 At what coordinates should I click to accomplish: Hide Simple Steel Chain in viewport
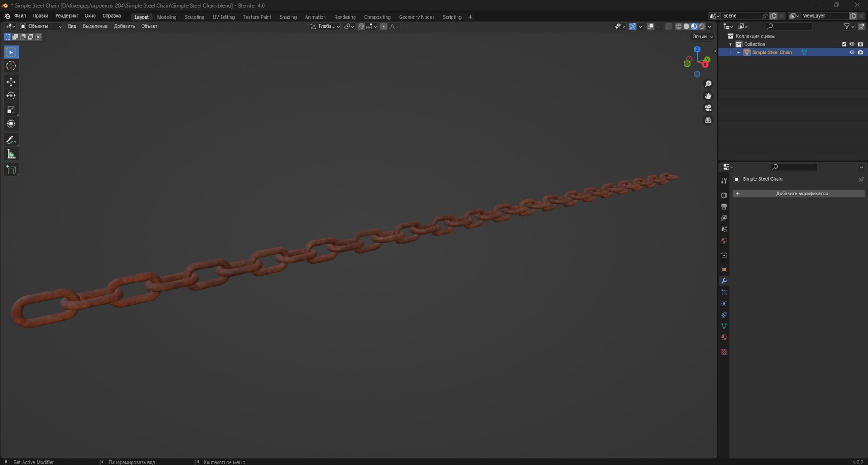852,52
